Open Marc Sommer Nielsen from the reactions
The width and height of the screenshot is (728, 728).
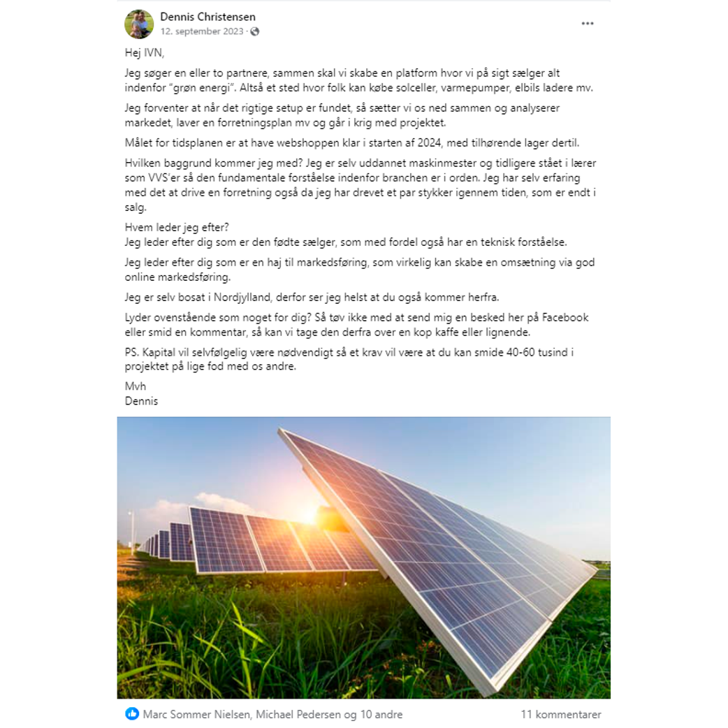pos(197,714)
